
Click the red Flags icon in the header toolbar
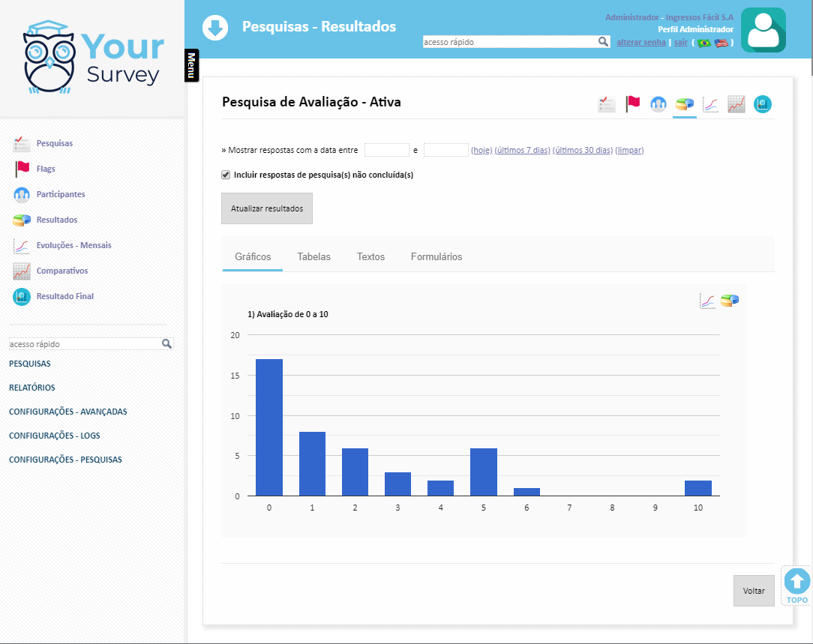coord(633,104)
